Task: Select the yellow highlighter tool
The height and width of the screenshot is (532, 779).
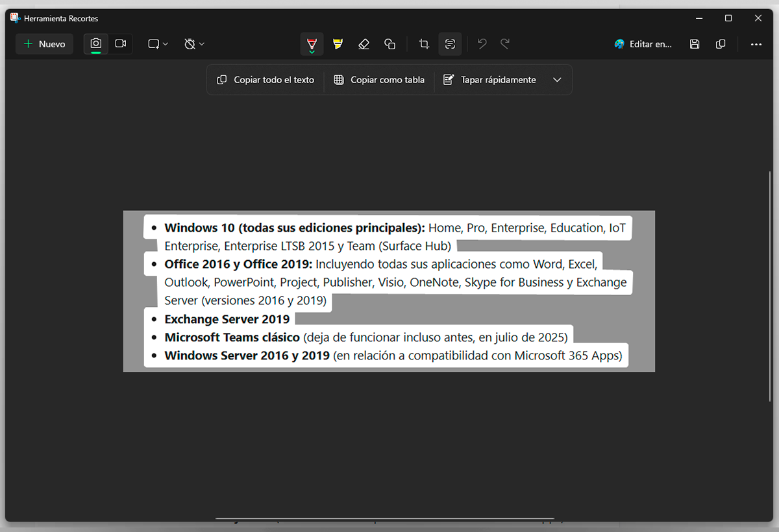Action: pos(338,44)
